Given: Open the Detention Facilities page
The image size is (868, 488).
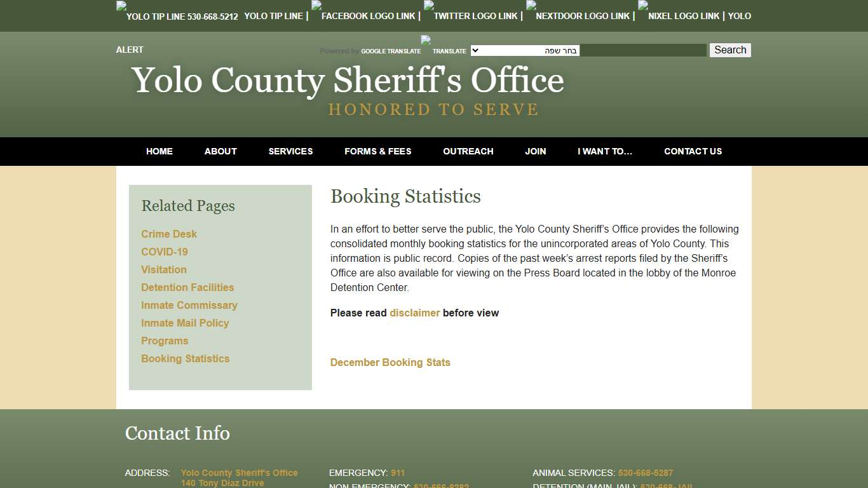Looking at the screenshot, I should (x=187, y=287).
